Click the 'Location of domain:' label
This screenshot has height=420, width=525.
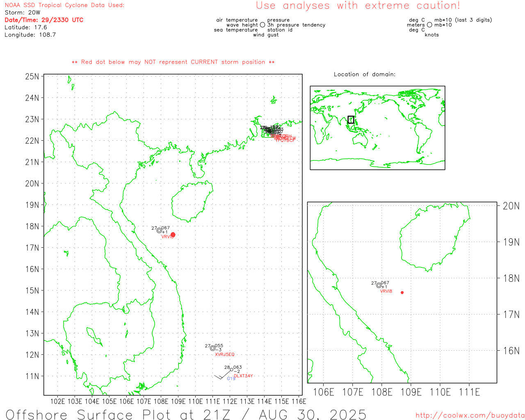pos(365,75)
